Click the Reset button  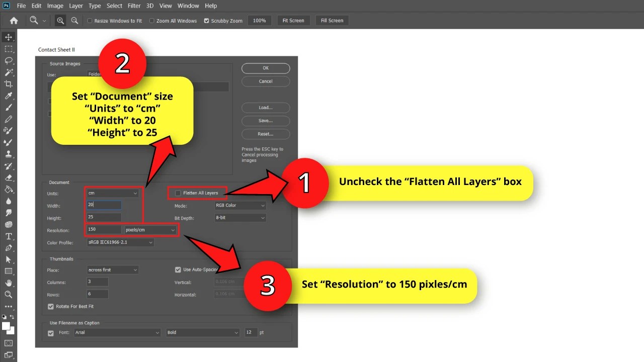(265, 134)
